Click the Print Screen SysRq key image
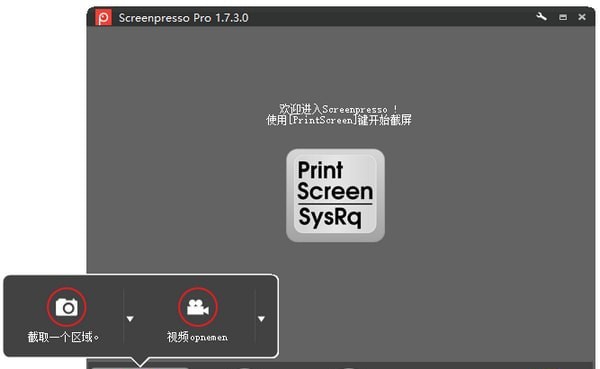This screenshot has width=600, height=369. coord(335,195)
